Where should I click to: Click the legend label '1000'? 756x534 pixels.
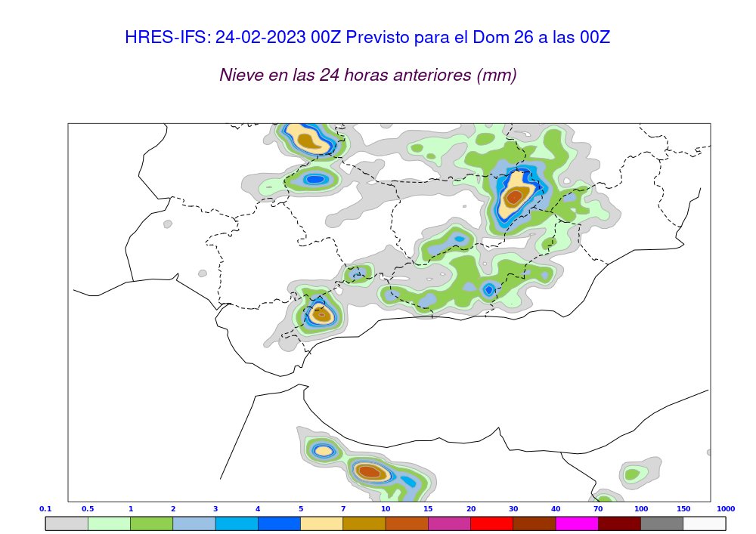(726, 508)
